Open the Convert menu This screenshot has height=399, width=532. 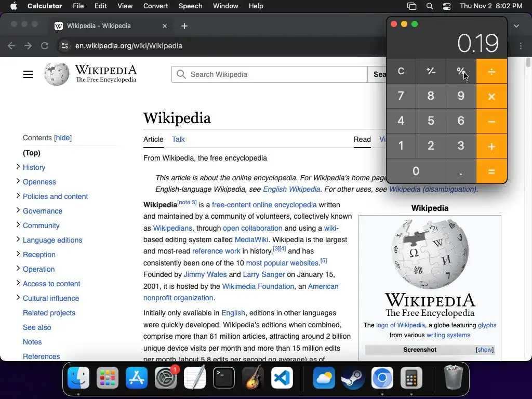(x=155, y=6)
